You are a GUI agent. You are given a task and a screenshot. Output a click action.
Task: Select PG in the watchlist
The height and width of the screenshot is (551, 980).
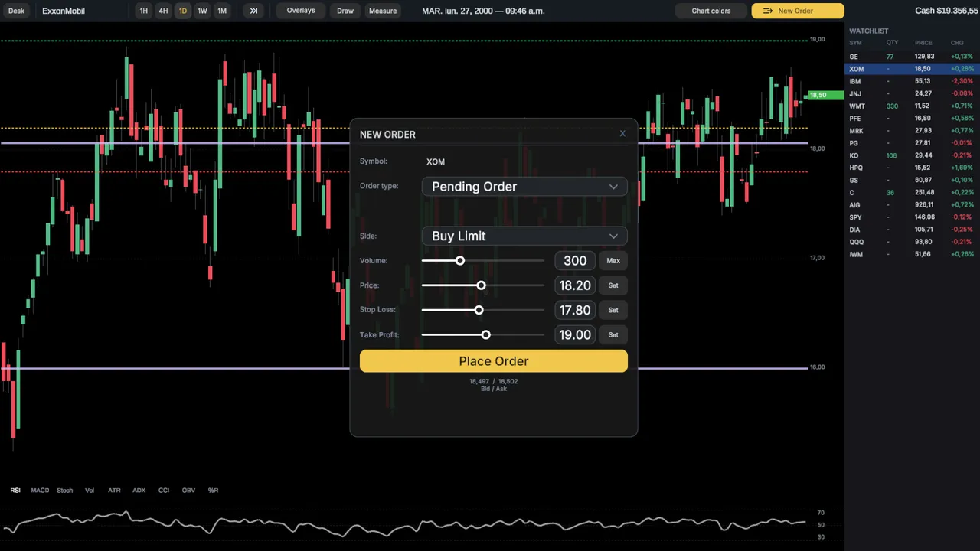tap(912, 143)
